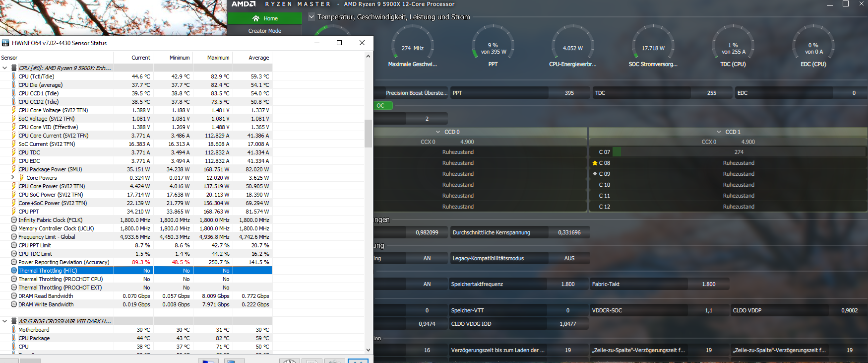
Task: Click bolt icon for SoC Voltage row
Action: tap(13, 119)
